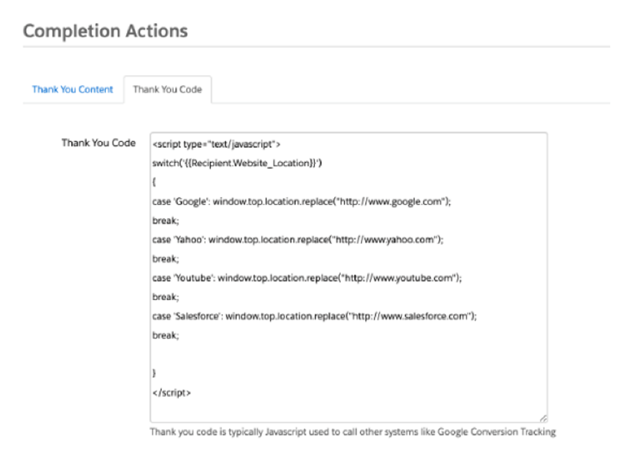Click the Completion Actions heading
This screenshot has height=468, width=627.
[105, 31]
